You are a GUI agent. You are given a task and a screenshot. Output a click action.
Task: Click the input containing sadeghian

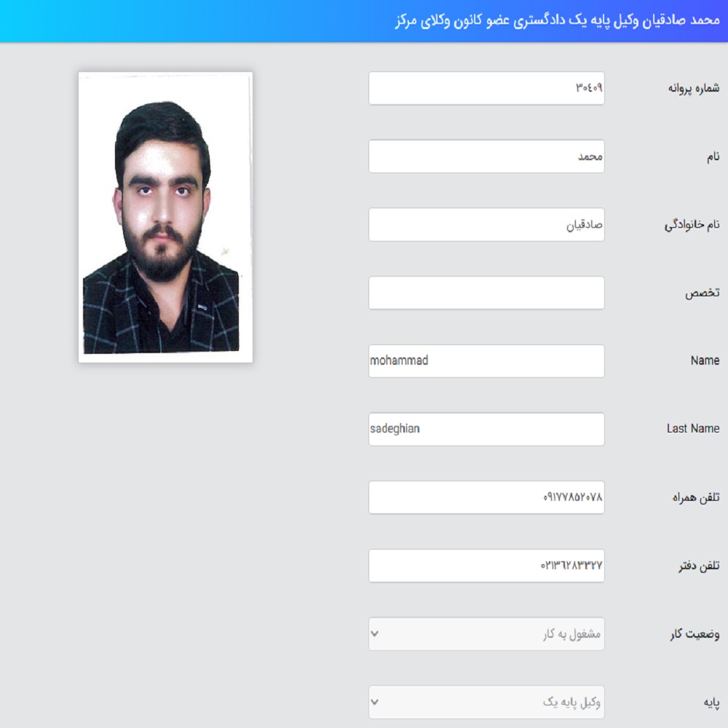tap(486, 429)
